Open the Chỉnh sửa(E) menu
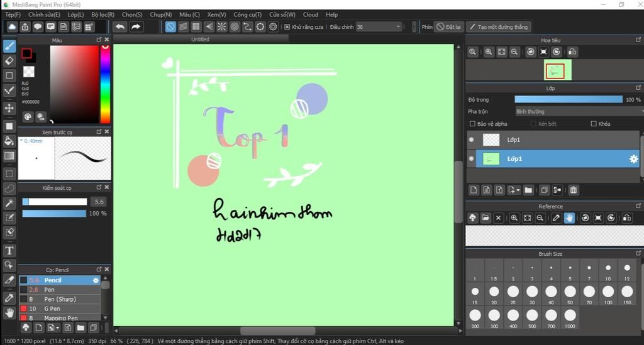 click(x=44, y=14)
